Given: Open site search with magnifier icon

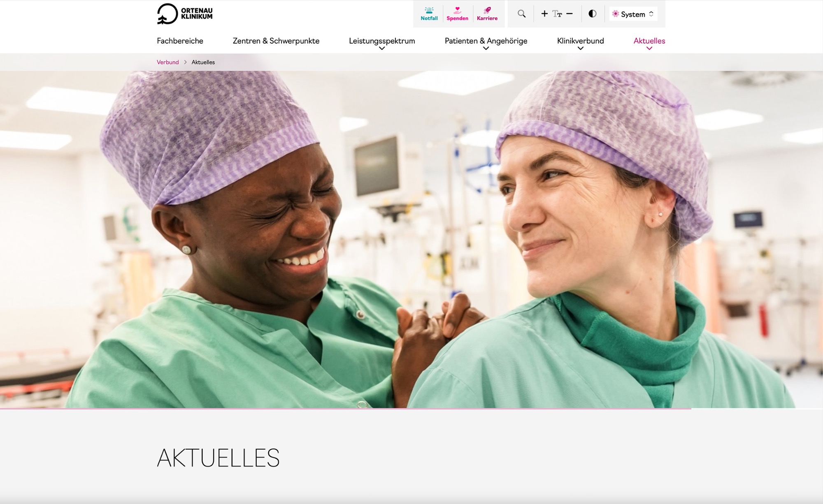Looking at the screenshot, I should 521,14.
